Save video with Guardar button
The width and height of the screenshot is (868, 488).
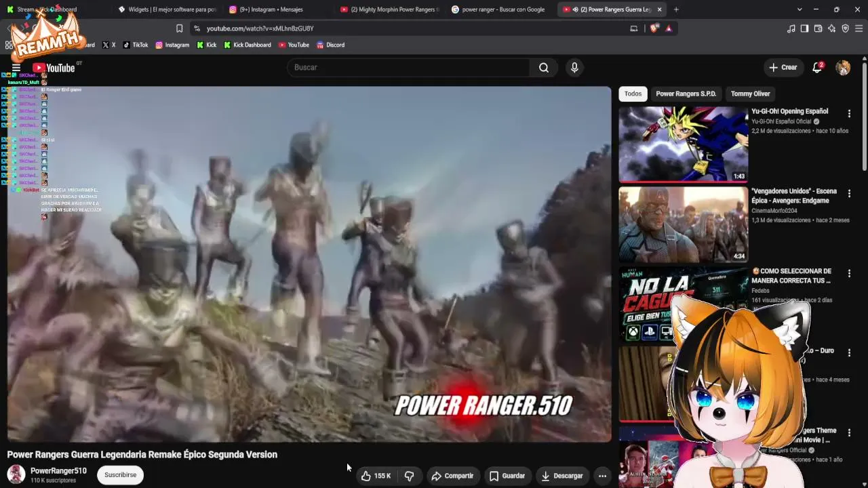[507, 476]
